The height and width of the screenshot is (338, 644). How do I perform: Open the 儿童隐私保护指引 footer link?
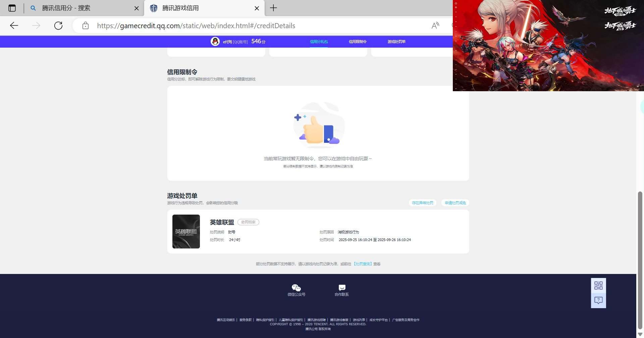[291, 320]
